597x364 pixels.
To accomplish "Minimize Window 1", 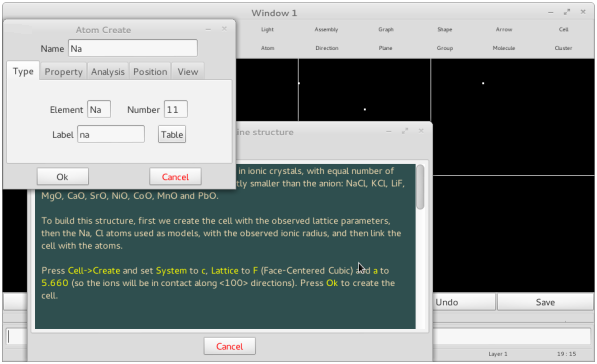I will point(551,13).
